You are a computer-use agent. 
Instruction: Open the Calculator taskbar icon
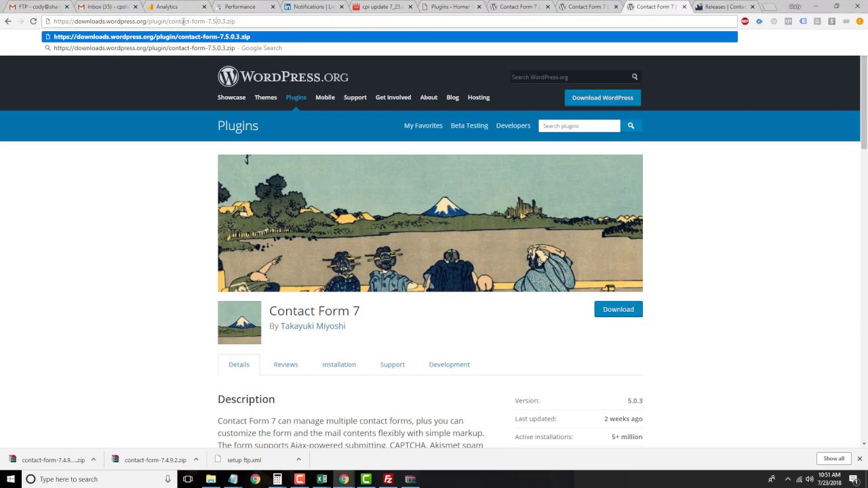[277, 479]
